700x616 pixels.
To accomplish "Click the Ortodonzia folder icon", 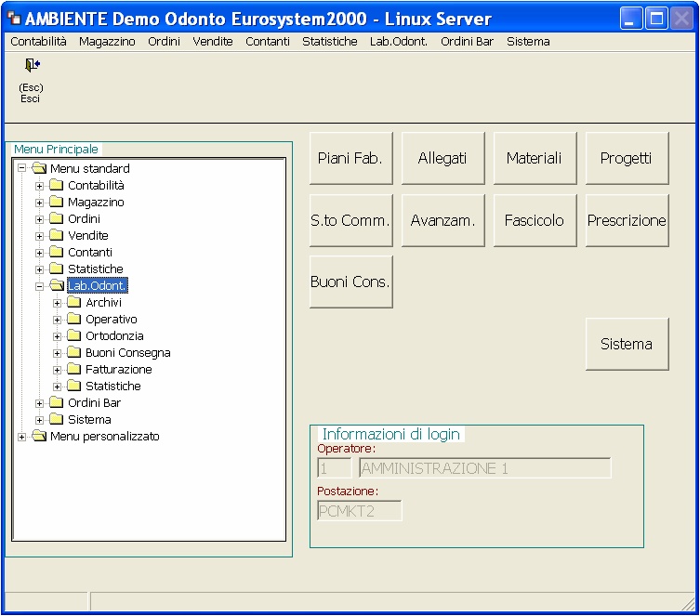I will [74, 336].
